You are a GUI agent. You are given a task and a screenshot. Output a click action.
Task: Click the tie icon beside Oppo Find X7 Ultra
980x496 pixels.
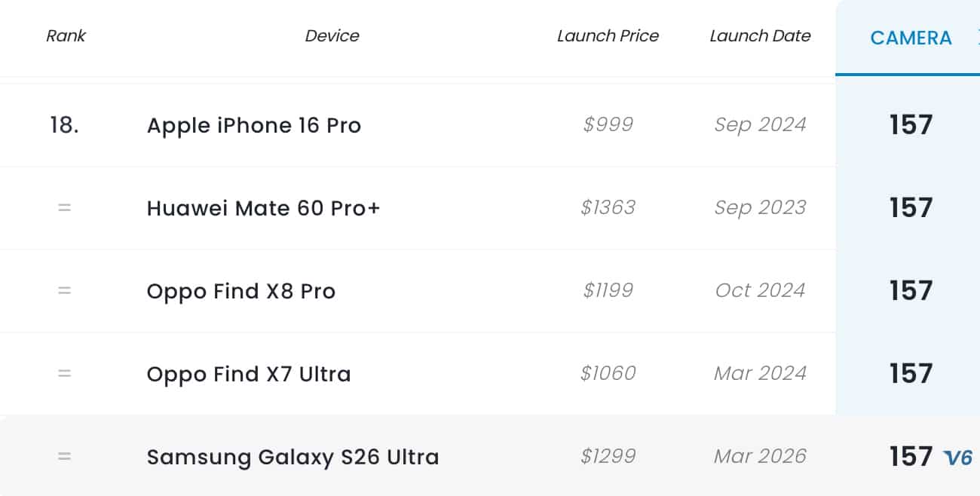pyautogui.click(x=64, y=374)
